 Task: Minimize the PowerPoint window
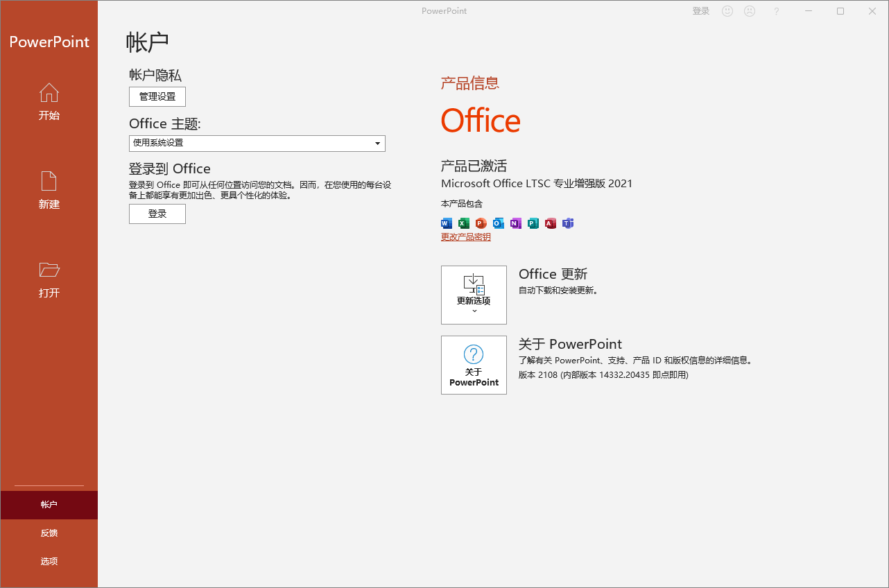pos(809,11)
